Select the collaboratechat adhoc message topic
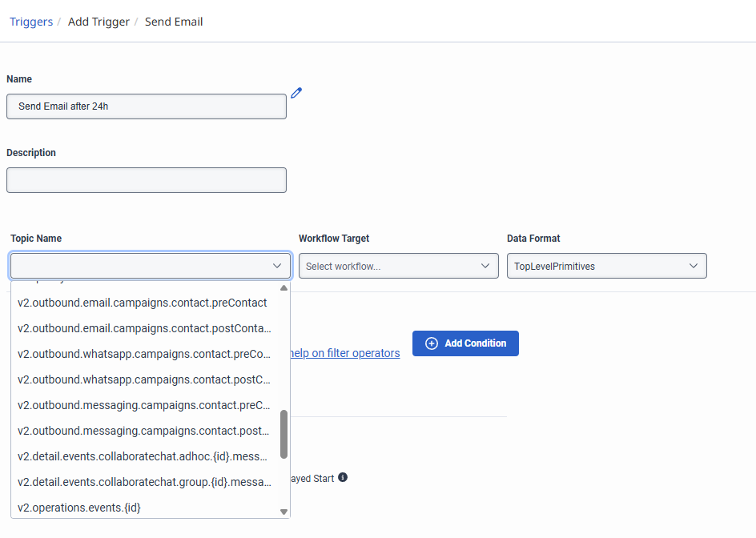Screen dimensions: 756x538 (143, 456)
